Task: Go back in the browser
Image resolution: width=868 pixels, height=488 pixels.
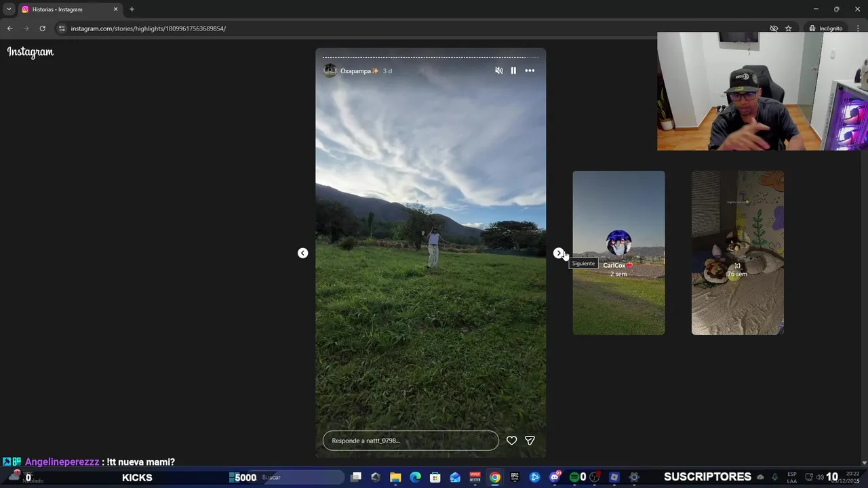Action: (x=9, y=28)
